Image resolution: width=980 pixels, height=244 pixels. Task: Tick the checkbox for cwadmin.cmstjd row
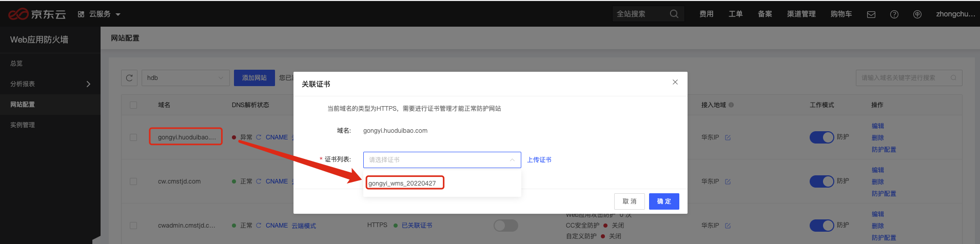[x=133, y=226]
